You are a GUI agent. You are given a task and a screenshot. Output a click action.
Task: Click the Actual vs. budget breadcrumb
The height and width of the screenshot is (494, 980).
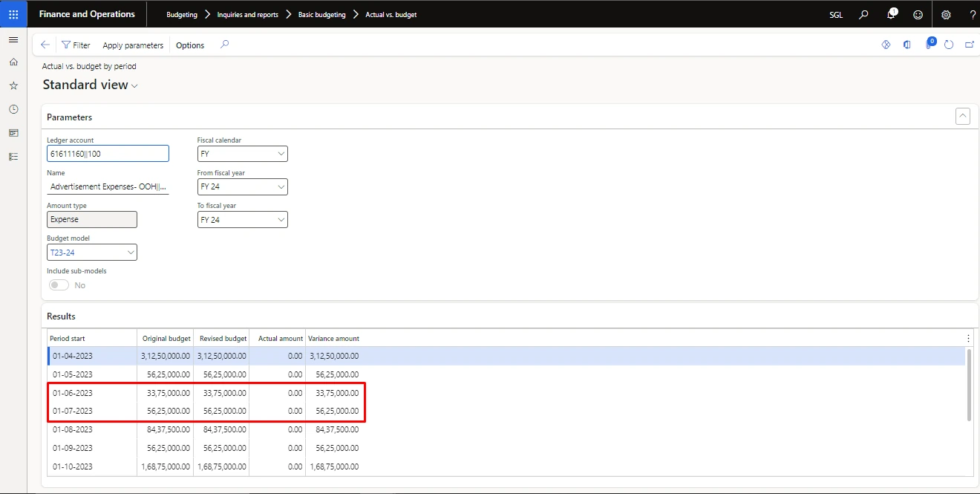point(391,14)
